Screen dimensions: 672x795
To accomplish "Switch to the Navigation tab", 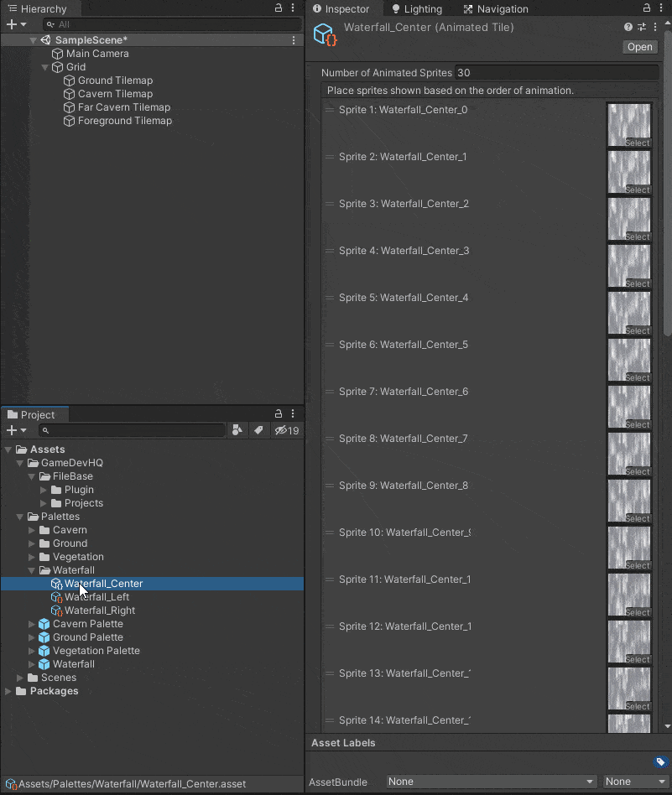I will [x=496, y=8].
